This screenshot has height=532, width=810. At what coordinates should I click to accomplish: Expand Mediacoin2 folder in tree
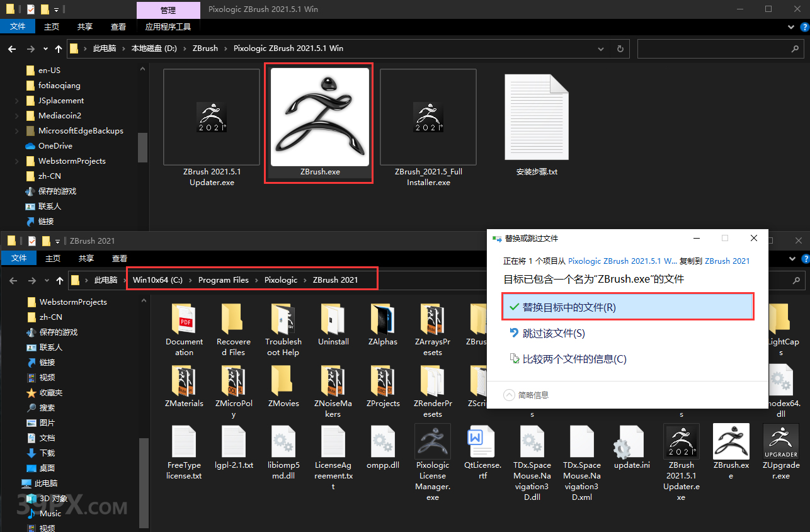(16, 116)
